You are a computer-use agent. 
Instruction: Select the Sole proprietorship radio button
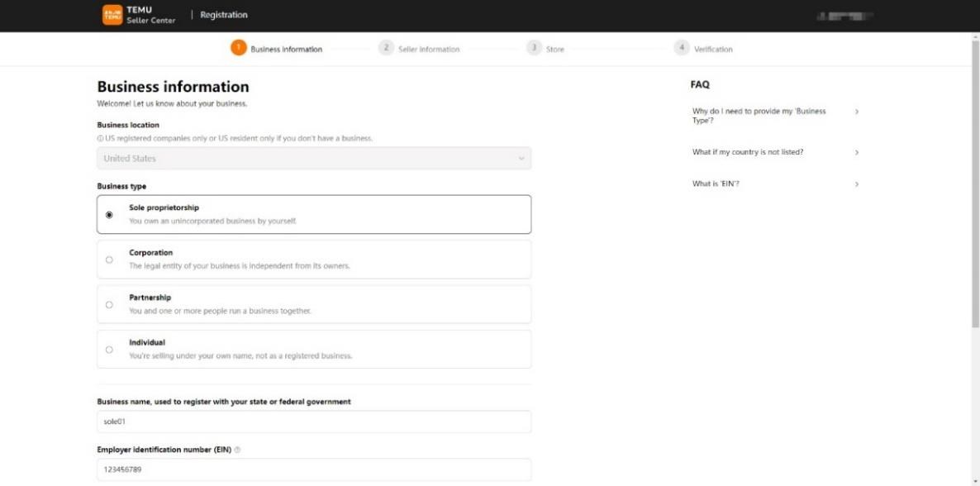coord(109,215)
